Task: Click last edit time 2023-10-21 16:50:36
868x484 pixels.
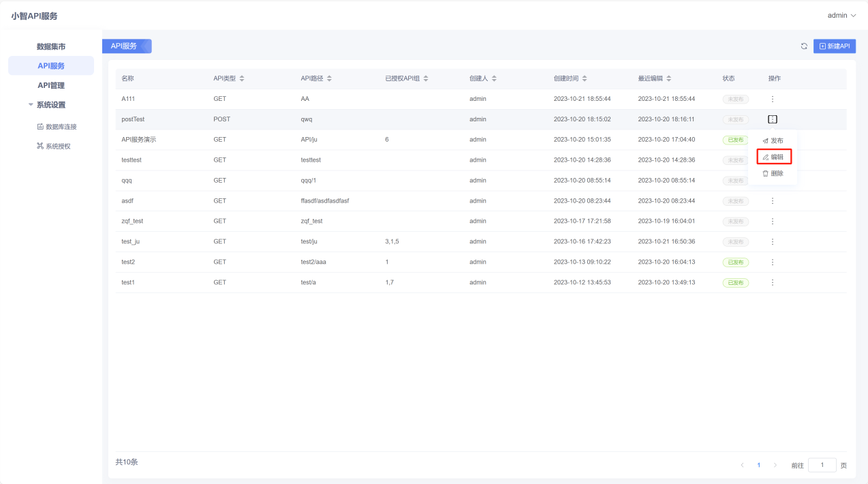Action: (x=666, y=242)
